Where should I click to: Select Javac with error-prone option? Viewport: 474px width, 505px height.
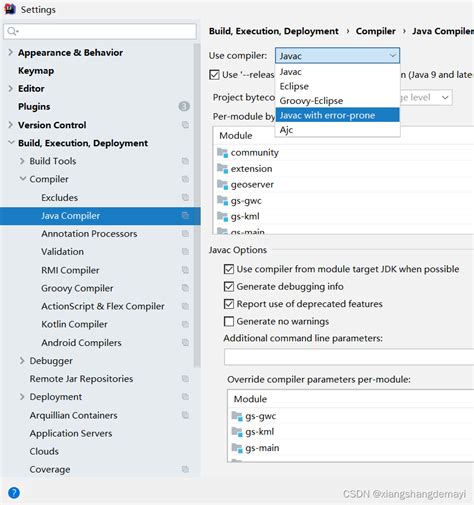(337, 115)
